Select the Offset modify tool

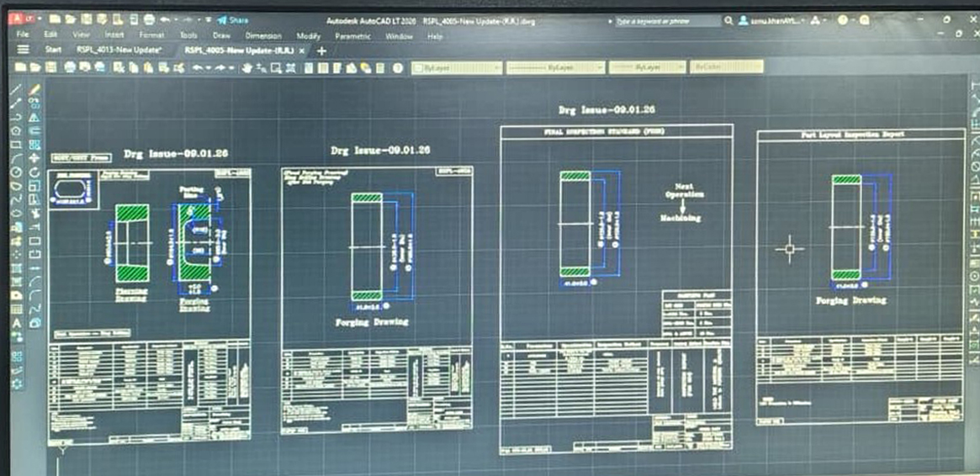[34, 130]
